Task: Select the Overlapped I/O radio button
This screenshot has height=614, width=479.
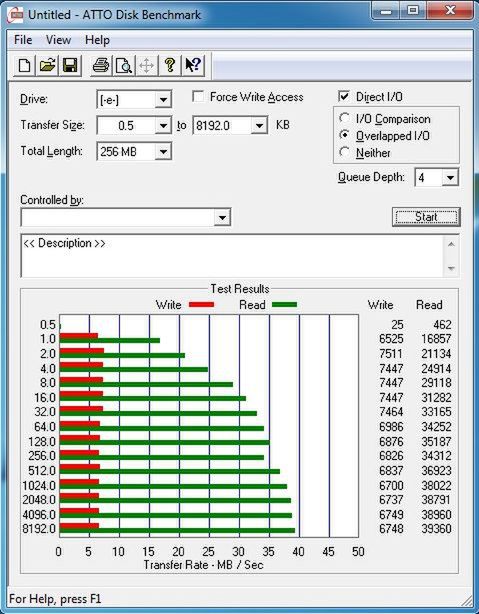Action: [x=344, y=135]
